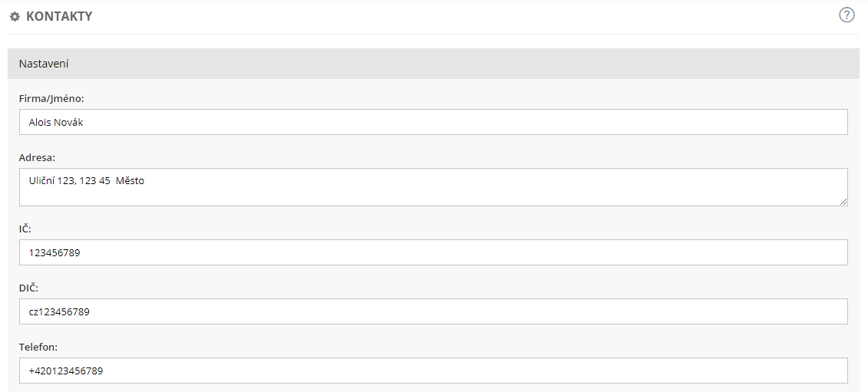Click the cz123456789 tax number value
Screen dimensions: 868x392
click(59, 311)
